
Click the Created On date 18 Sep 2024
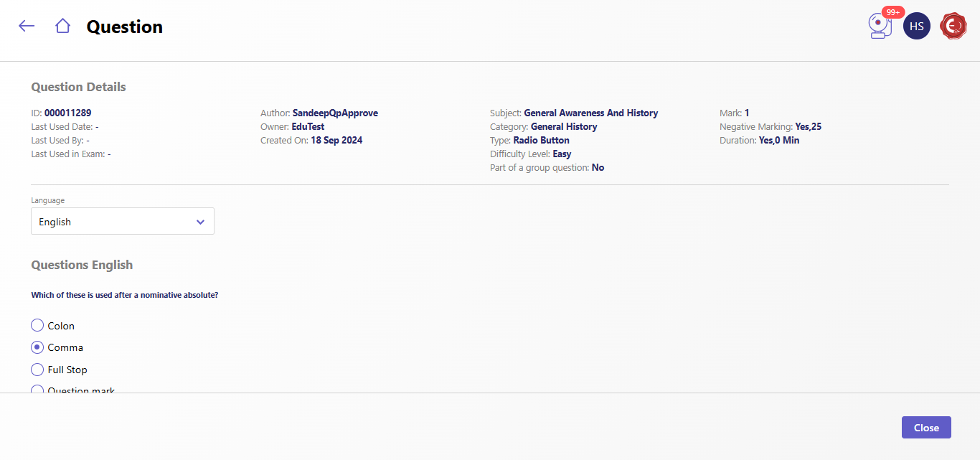[336, 140]
